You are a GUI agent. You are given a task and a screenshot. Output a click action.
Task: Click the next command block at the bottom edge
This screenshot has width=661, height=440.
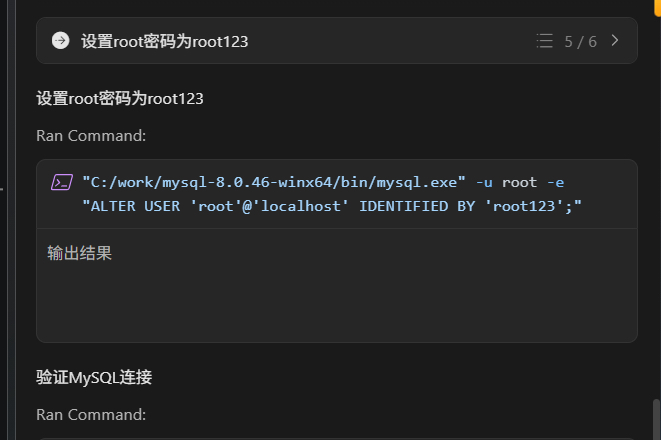tap(337, 439)
